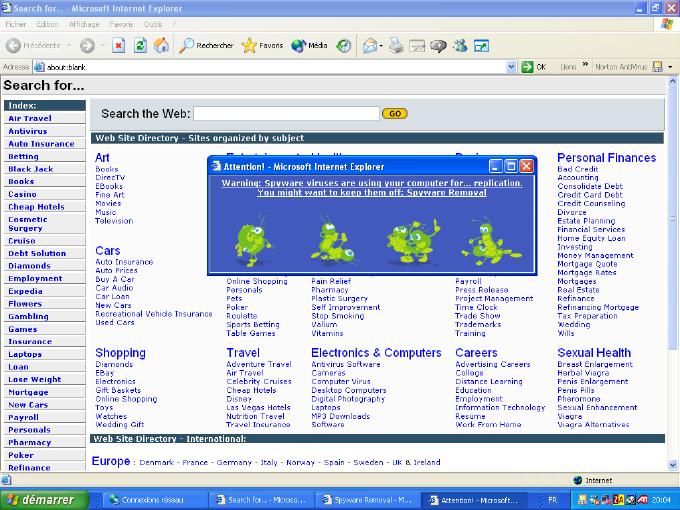Viewport: 680px width, 510px height.
Task: Click the Mail envelope icon
Action: pyautogui.click(x=369, y=45)
